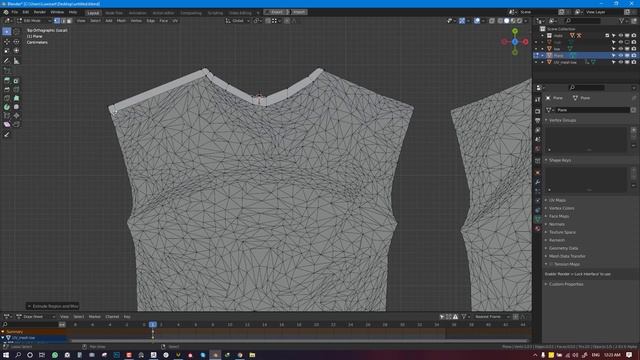Select the Select Box tool

[x=7, y=31]
